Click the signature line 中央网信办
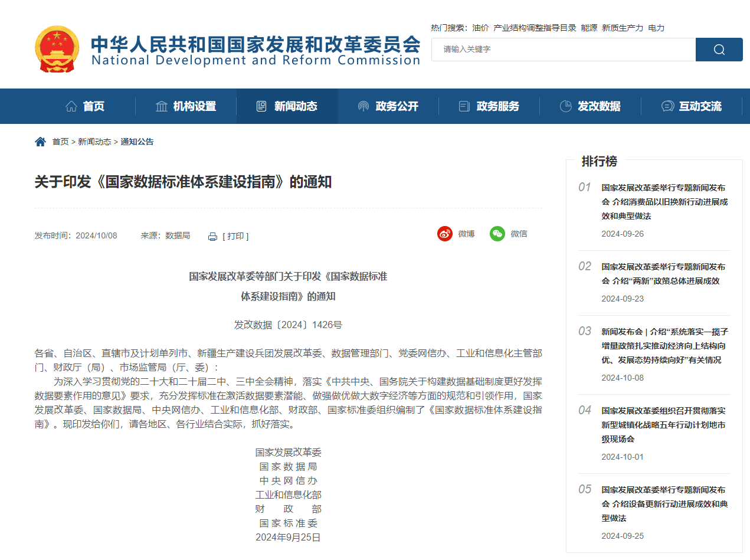Image resolution: width=750 pixels, height=560 pixels. [x=288, y=481]
